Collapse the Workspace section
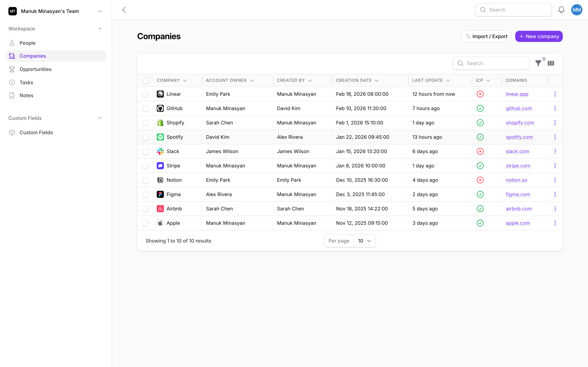This screenshot has width=588, height=367. tap(100, 28)
